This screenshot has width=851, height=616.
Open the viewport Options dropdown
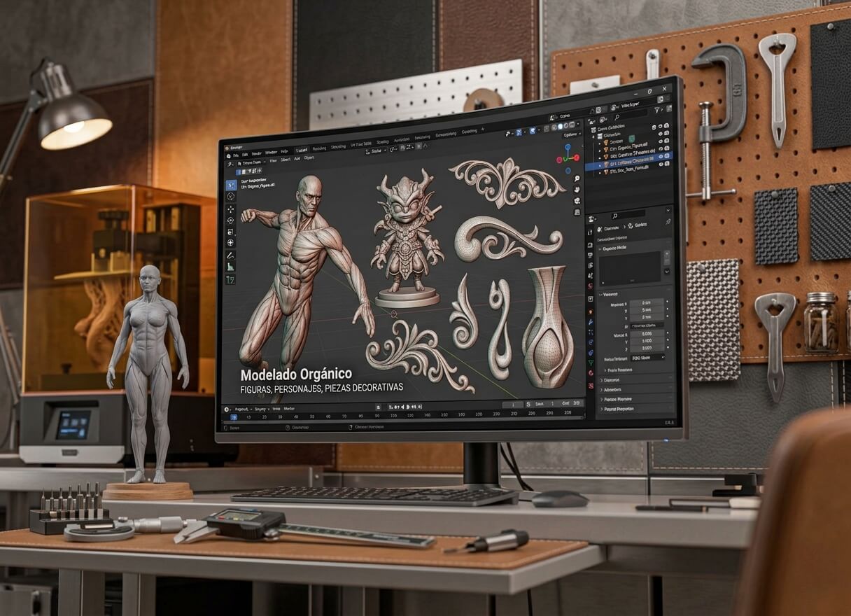coord(571,134)
